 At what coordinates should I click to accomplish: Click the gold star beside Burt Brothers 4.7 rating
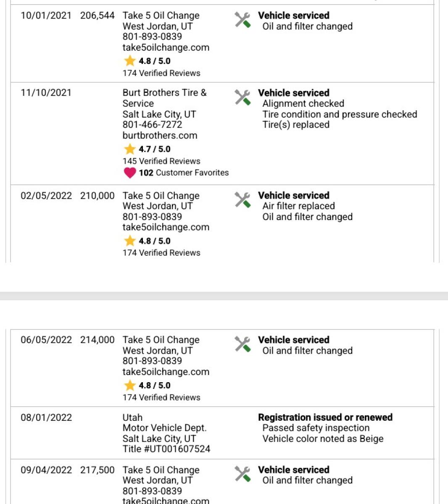[x=130, y=149]
